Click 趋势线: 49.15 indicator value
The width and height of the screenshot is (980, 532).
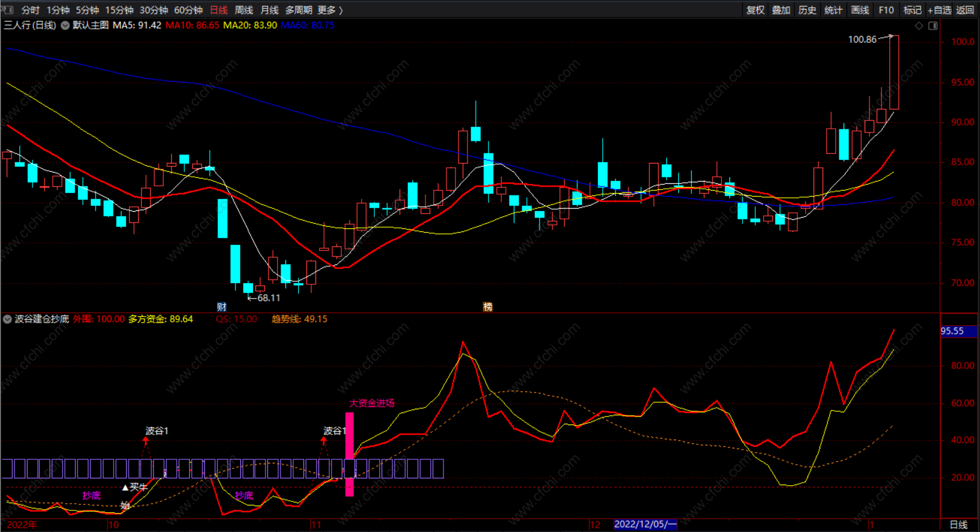click(299, 319)
